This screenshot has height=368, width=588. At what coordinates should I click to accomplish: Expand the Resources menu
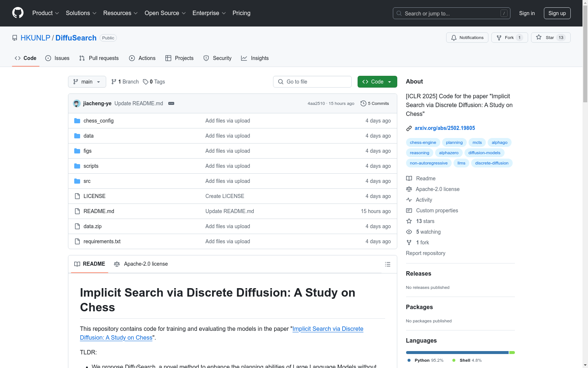coord(121,13)
